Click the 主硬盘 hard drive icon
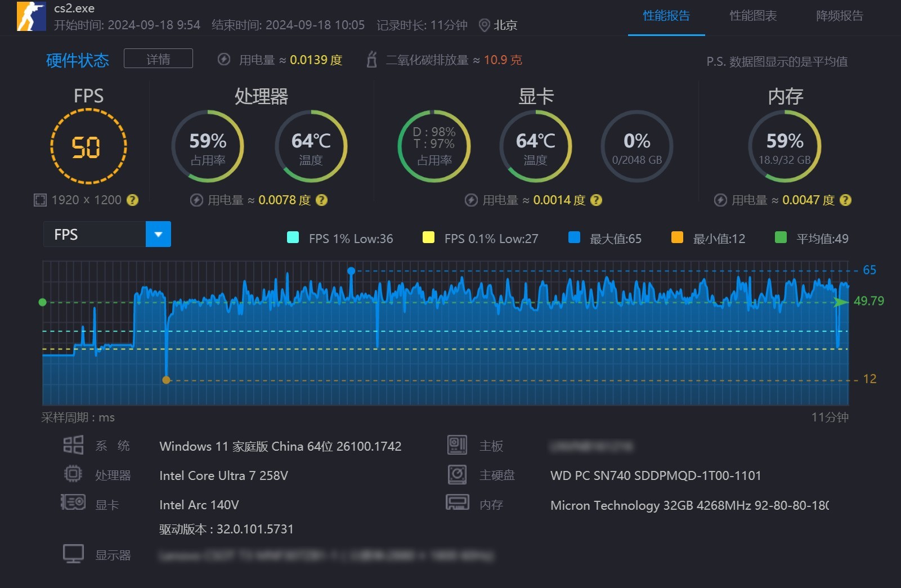The width and height of the screenshot is (901, 588). (x=459, y=474)
